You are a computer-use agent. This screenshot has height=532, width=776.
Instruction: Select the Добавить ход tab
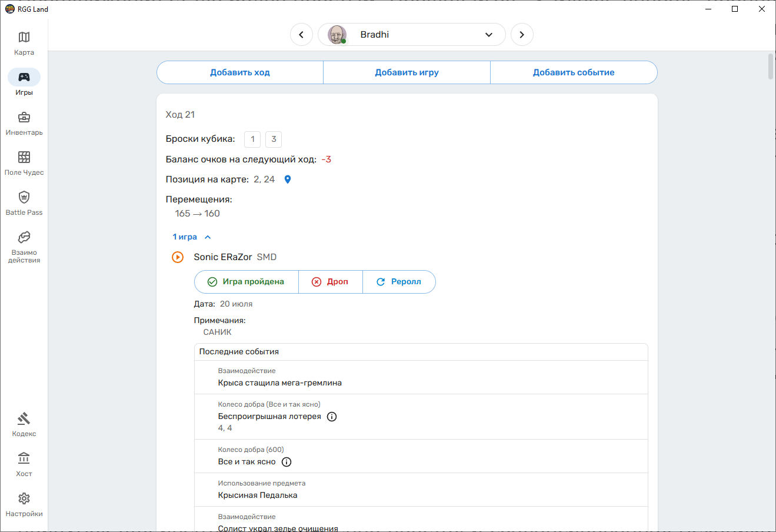(x=240, y=72)
